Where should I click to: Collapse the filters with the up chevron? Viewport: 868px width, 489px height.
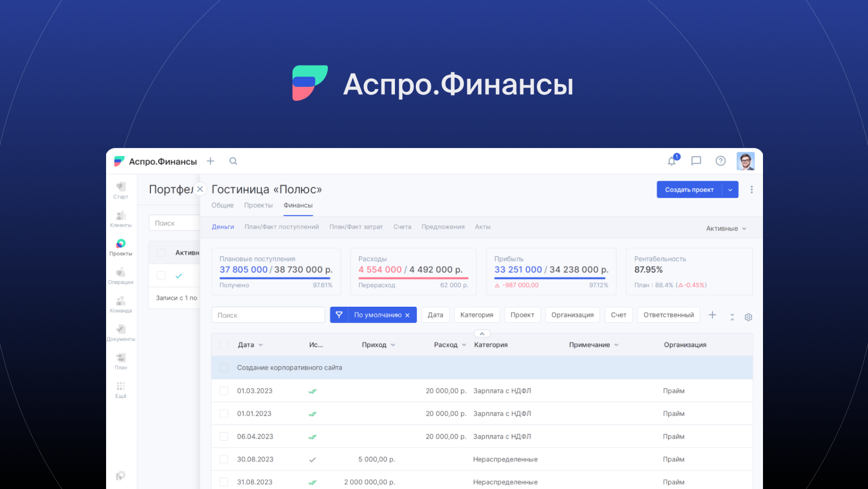[482, 334]
